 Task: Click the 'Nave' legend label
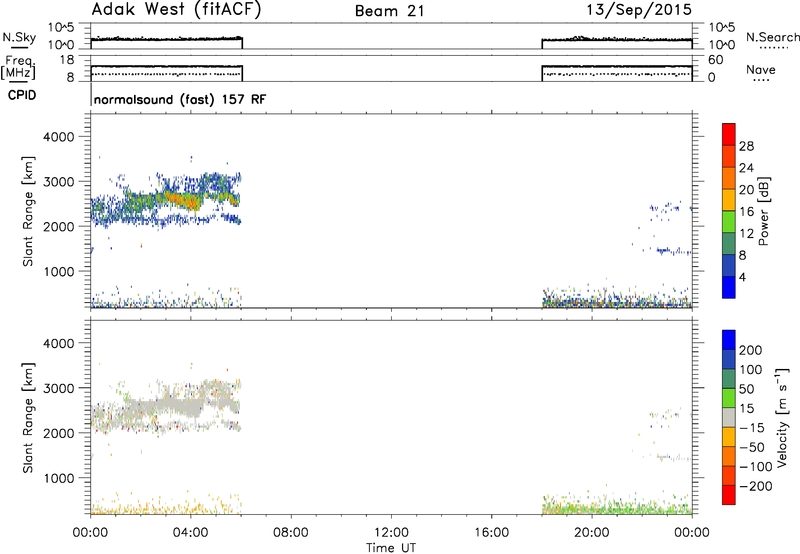[x=761, y=70]
